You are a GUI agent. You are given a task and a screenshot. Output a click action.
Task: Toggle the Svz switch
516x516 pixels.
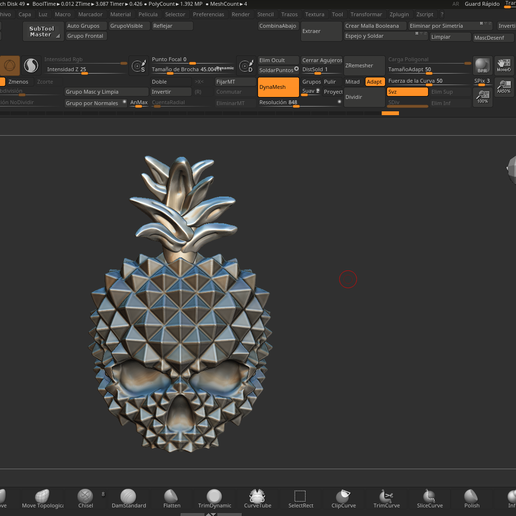(407, 92)
